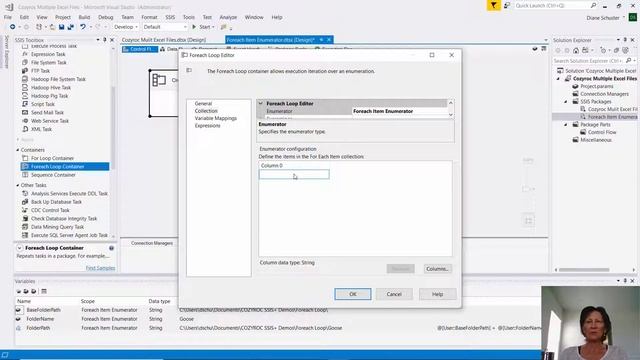Select the Web Service Task toolbox item
The width and height of the screenshot is (640, 360).
tap(49, 121)
